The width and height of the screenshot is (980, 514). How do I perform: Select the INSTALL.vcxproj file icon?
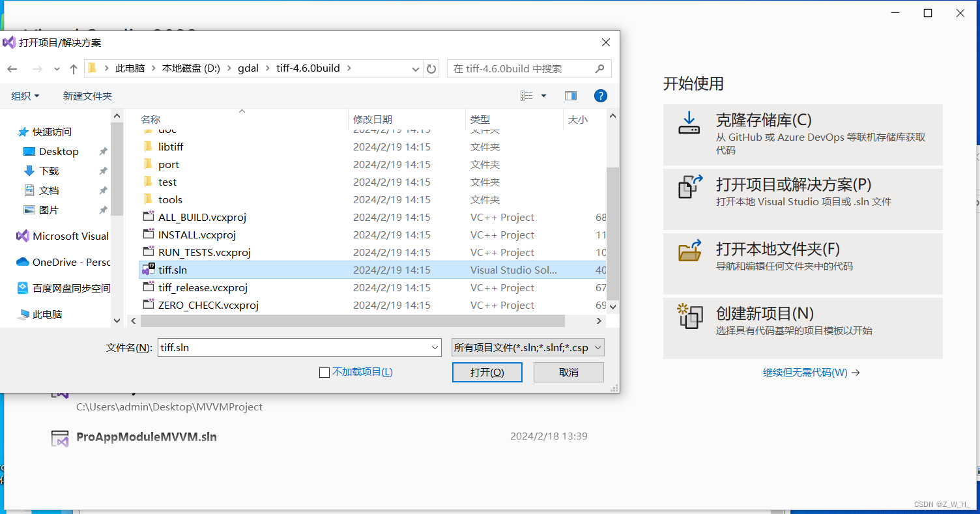pyautogui.click(x=148, y=235)
